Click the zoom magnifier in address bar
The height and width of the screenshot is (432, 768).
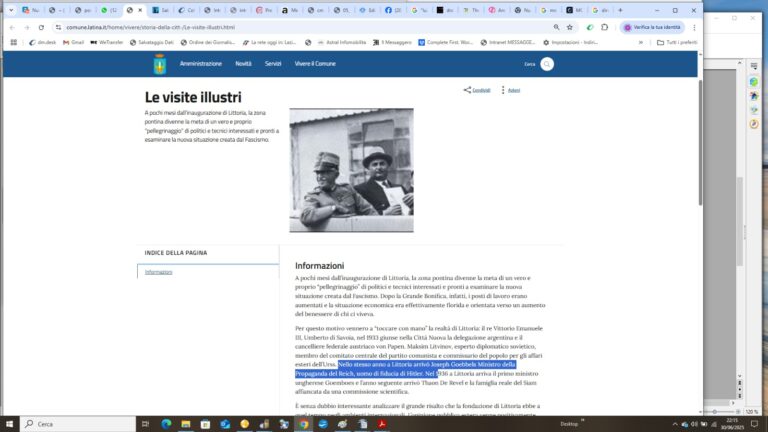pos(554,27)
